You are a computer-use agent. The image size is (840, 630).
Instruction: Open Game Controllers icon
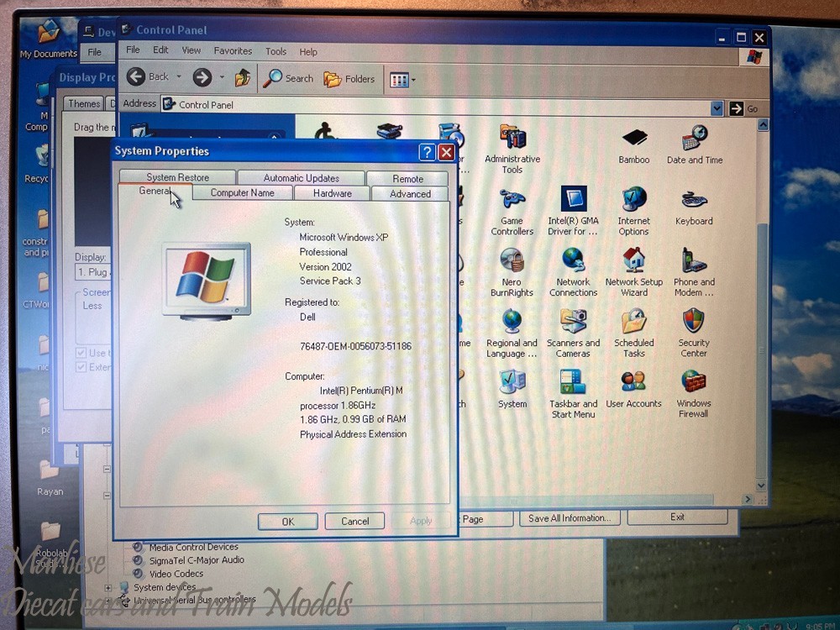point(512,213)
